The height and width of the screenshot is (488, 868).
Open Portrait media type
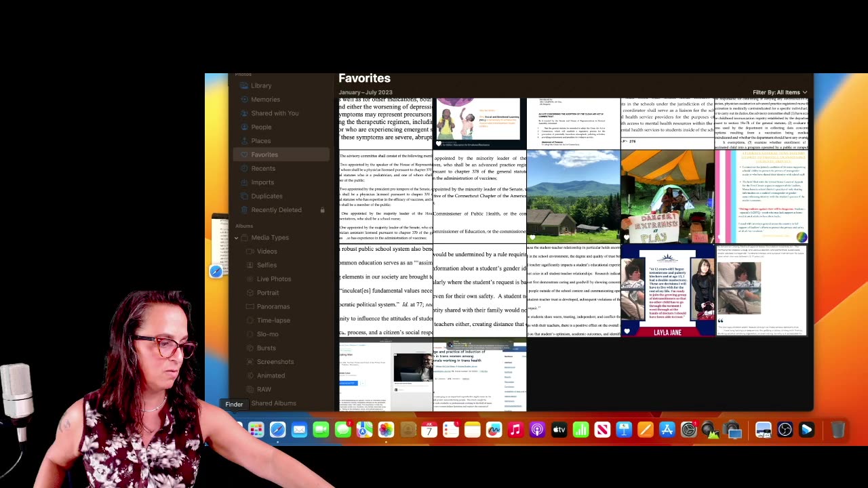(268, 293)
